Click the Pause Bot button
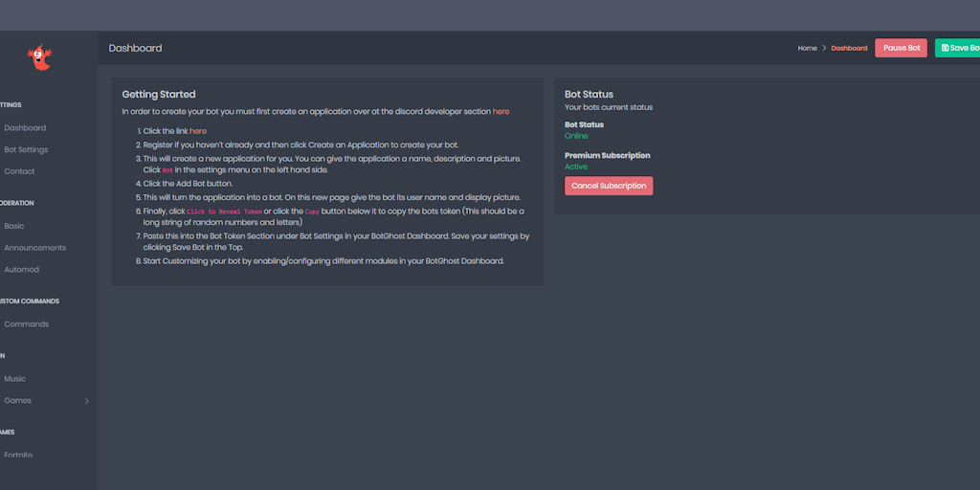Viewport: 980px width, 490px height. point(901,48)
